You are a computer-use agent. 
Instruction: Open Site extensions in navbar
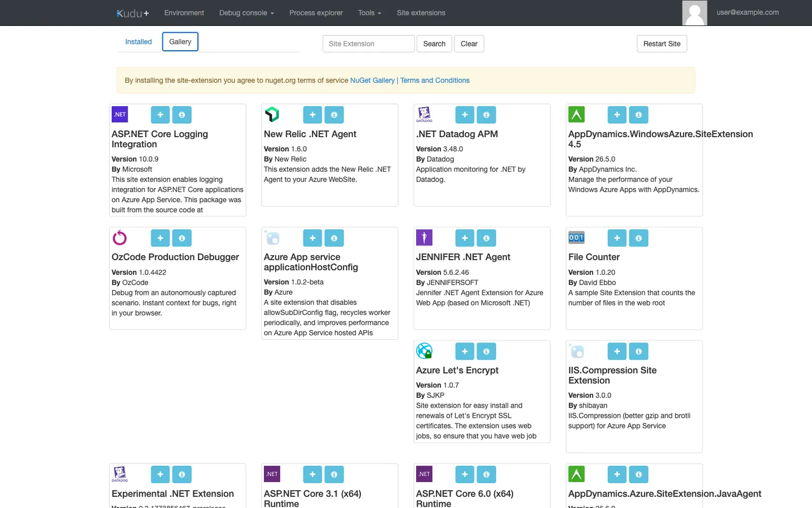coord(421,12)
